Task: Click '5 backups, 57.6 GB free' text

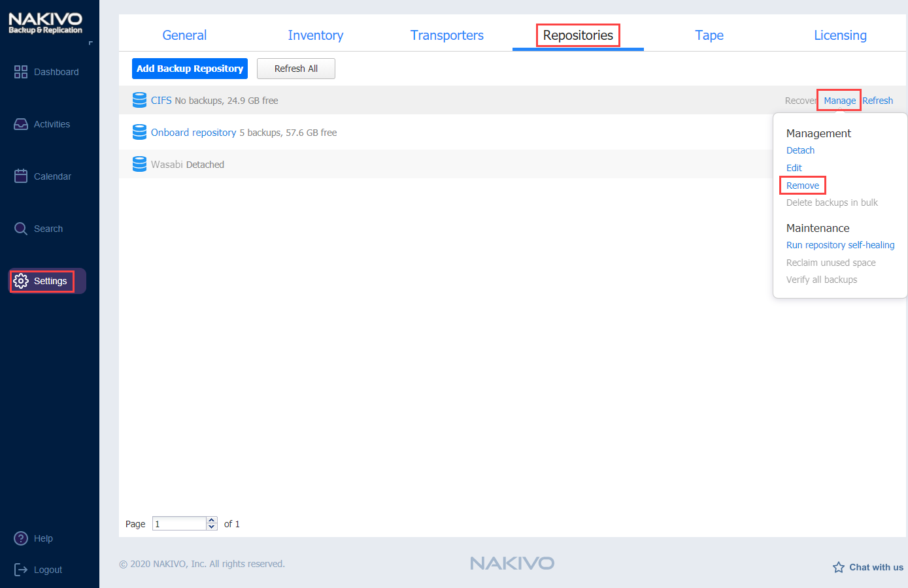Action: 288,133
